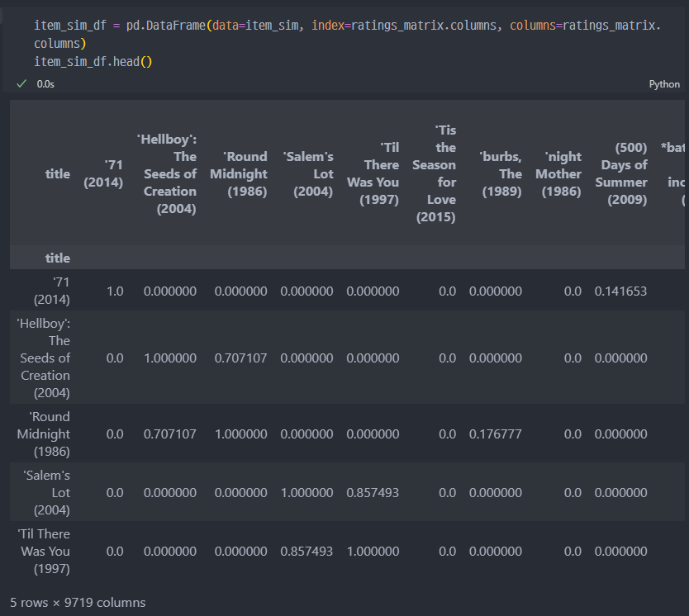Select the 'Salem's Lot (2004) row label
Image resolution: width=689 pixels, height=616 pixels.
click(x=46, y=493)
